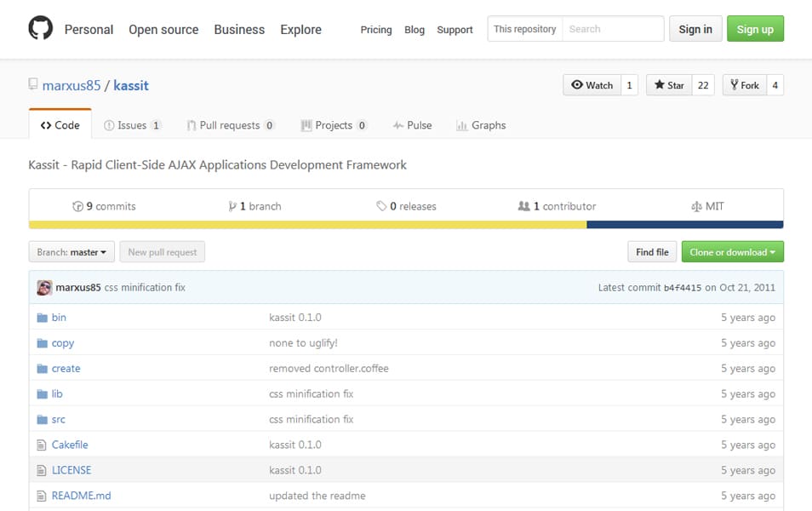Click the README.md file icon
Screen dimensions: 812x511
tap(41, 496)
